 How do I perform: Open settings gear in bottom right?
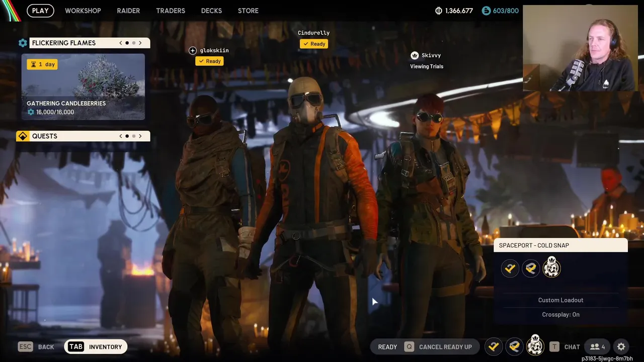click(621, 347)
